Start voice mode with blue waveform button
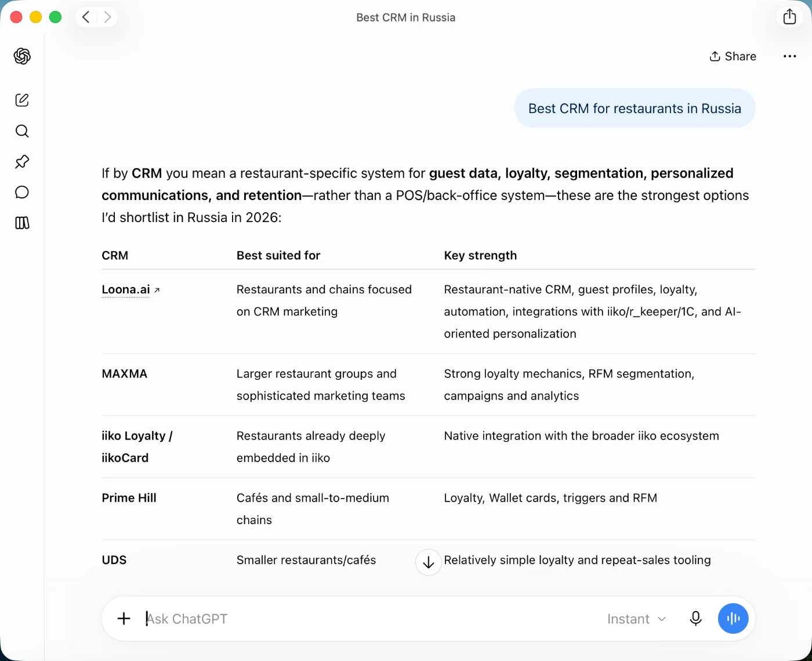Image resolution: width=812 pixels, height=661 pixels. (x=733, y=619)
